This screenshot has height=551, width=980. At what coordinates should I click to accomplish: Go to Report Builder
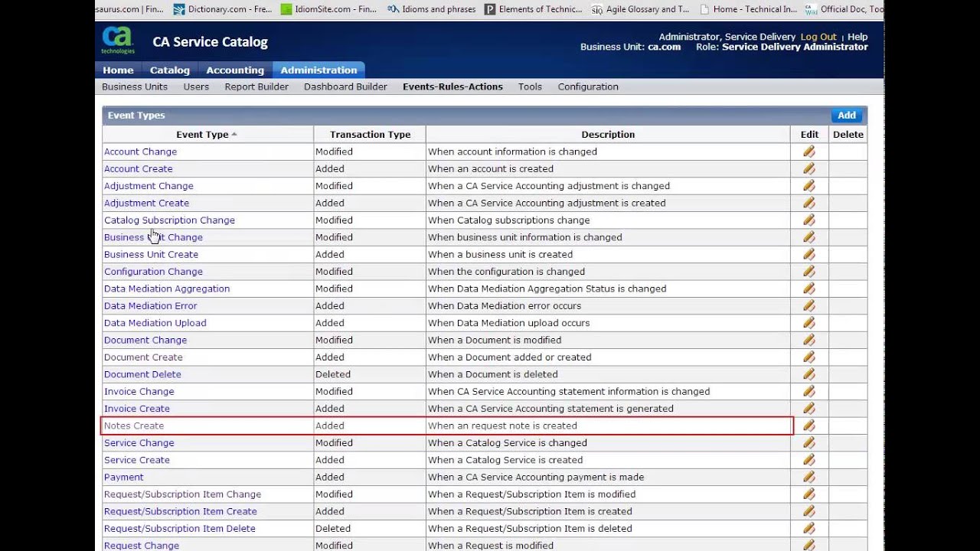pyautogui.click(x=256, y=86)
